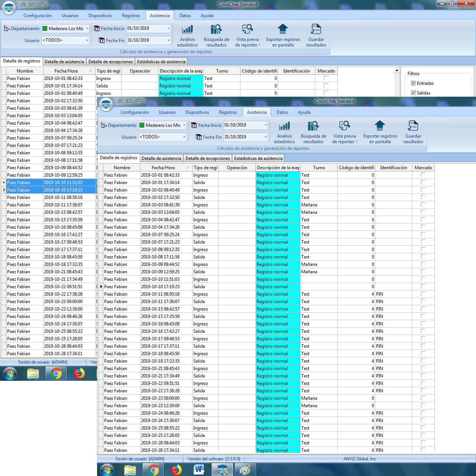The width and height of the screenshot is (476, 476).
Task: Check Marcado for 2019-10-23 09:00:00 in front window
Action: pyautogui.click(x=423, y=398)
